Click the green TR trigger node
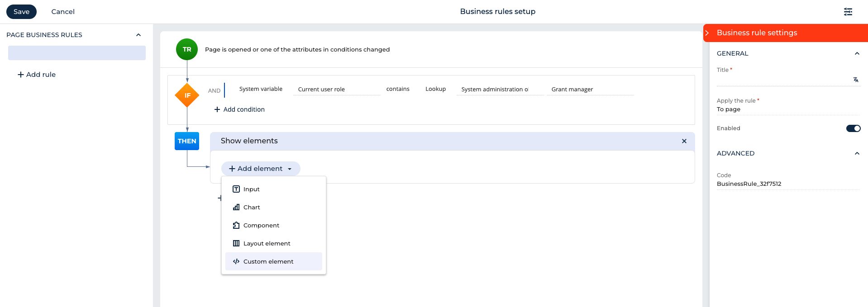 click(x=187, y=49)
